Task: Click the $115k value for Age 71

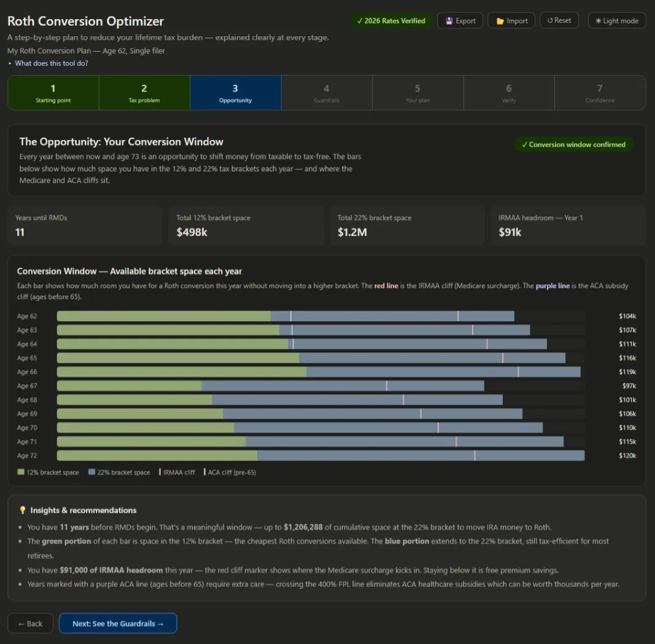Action: click(x=627, y=441)
